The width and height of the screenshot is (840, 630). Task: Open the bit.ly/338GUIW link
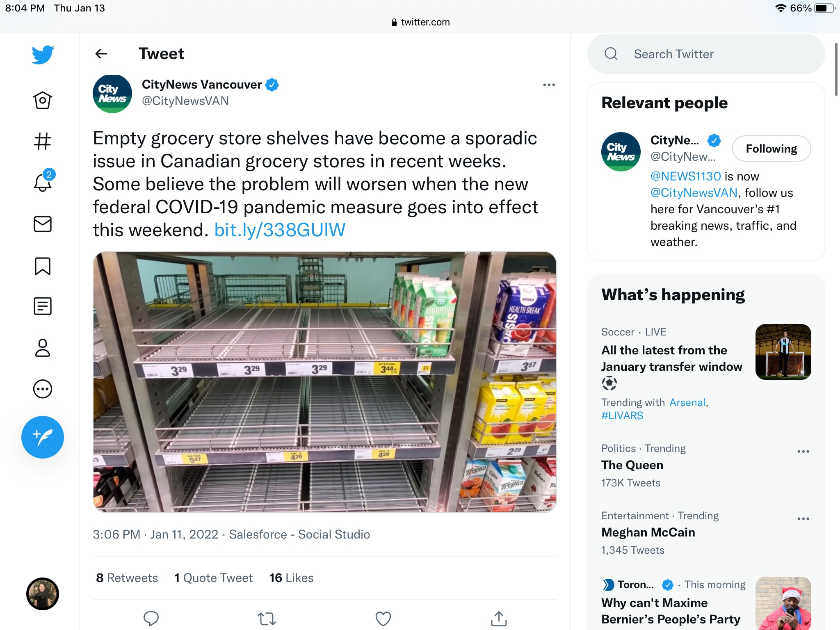(280, 230)
